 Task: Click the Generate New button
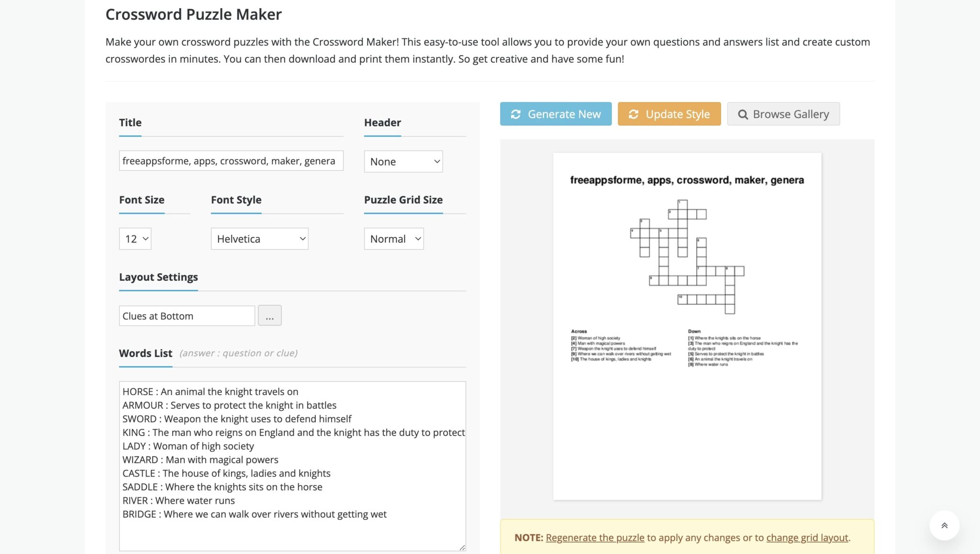coord(555,114)
